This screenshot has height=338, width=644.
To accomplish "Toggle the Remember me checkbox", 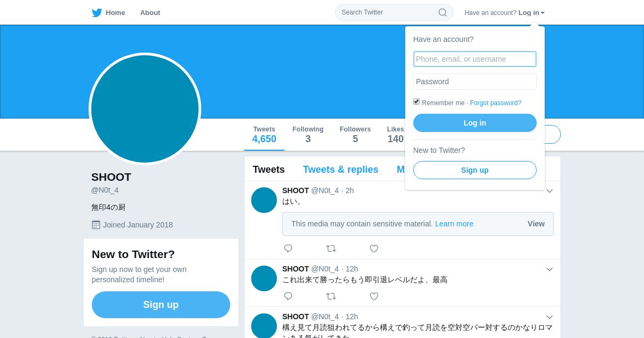I will tap(416, 101).
